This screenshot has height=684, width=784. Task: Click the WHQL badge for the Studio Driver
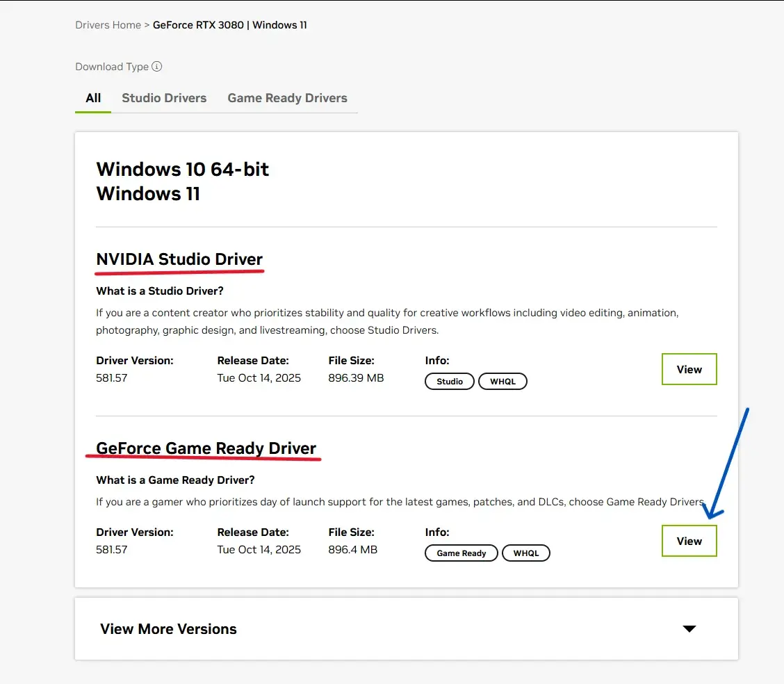click(x=503, y=381)
